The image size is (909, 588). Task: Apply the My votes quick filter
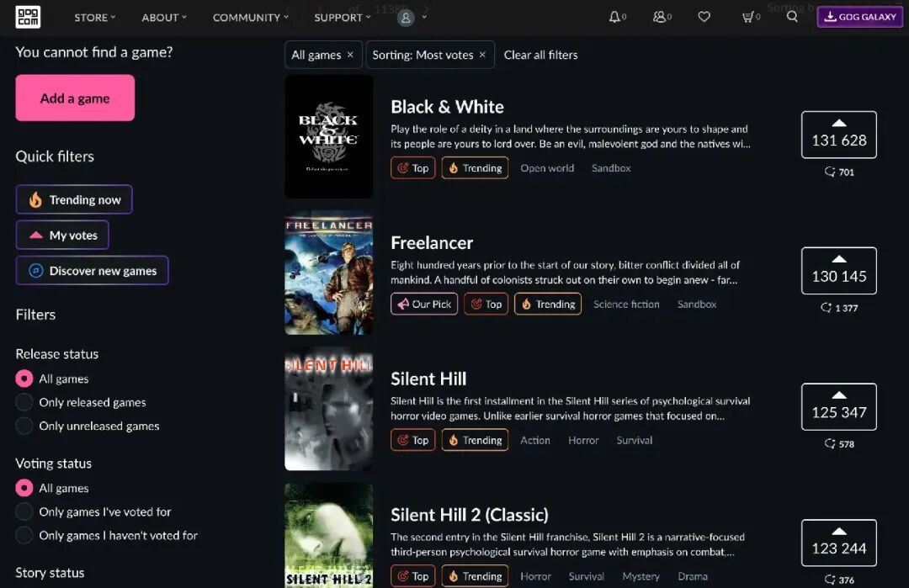(x=62, y=235)
